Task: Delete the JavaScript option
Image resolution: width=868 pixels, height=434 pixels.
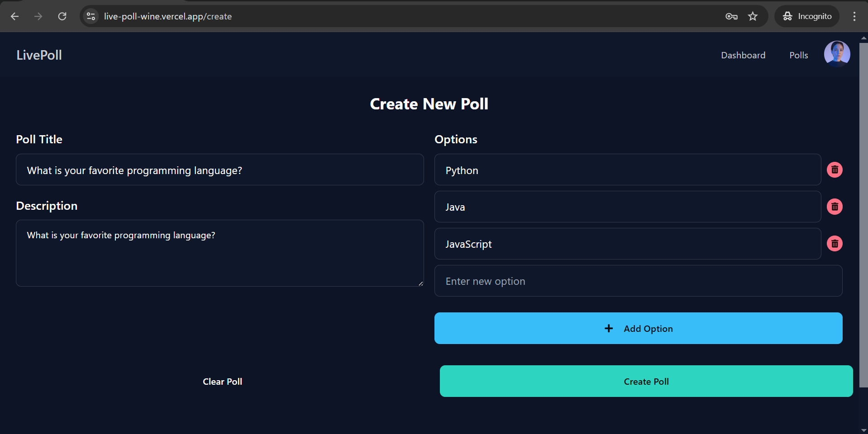Action: pyautogui.click(x=835, y=244)
